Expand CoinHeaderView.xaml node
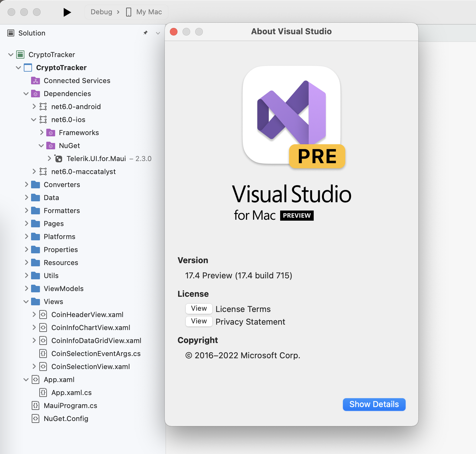The height and width of the screenshot is (454, 476). (34, 315)
